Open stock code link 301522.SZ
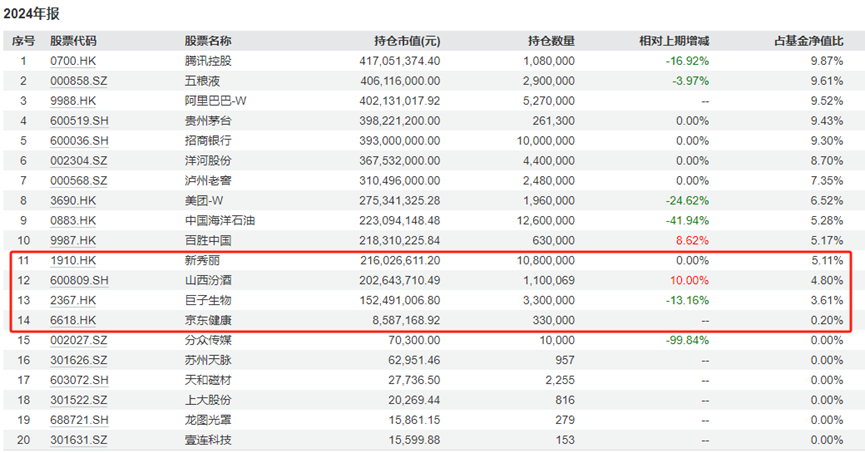 [x=79, y=400]
